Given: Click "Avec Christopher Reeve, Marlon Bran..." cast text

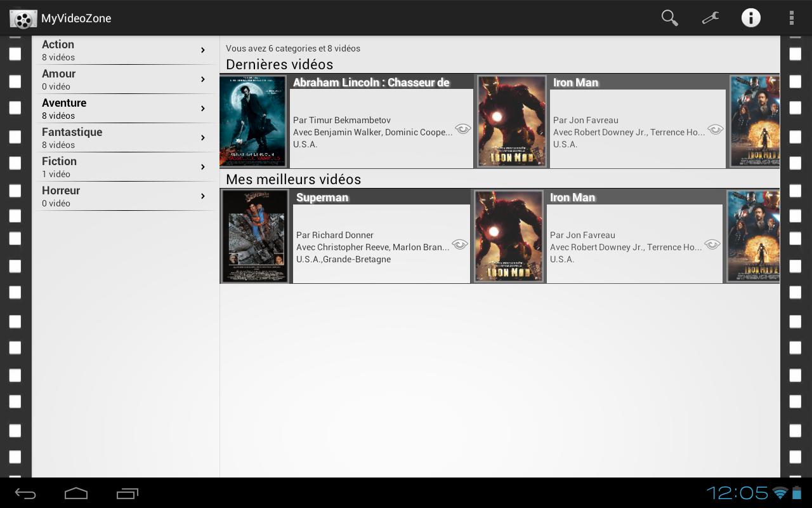Looking at the screenshot, I should [x=373, y=247].
